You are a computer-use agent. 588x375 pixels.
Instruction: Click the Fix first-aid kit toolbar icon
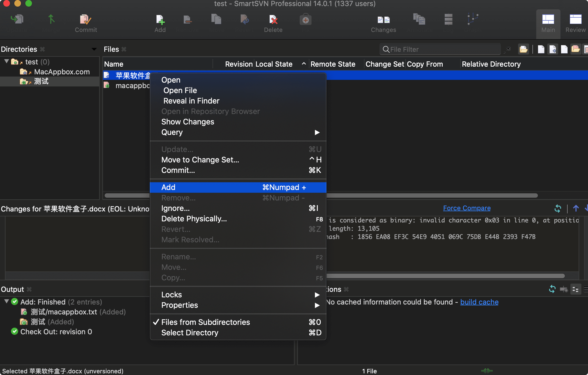(x=306, y=23)
